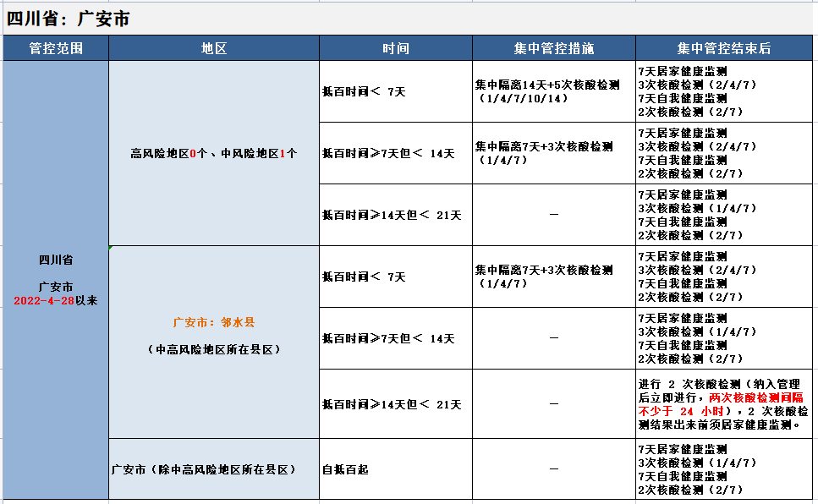This screenshot has width=818, height=504.
Task: Click "抵百时间≥7天但< 14天" beside 集中隔离7天 cell
Action: (395, 153)
